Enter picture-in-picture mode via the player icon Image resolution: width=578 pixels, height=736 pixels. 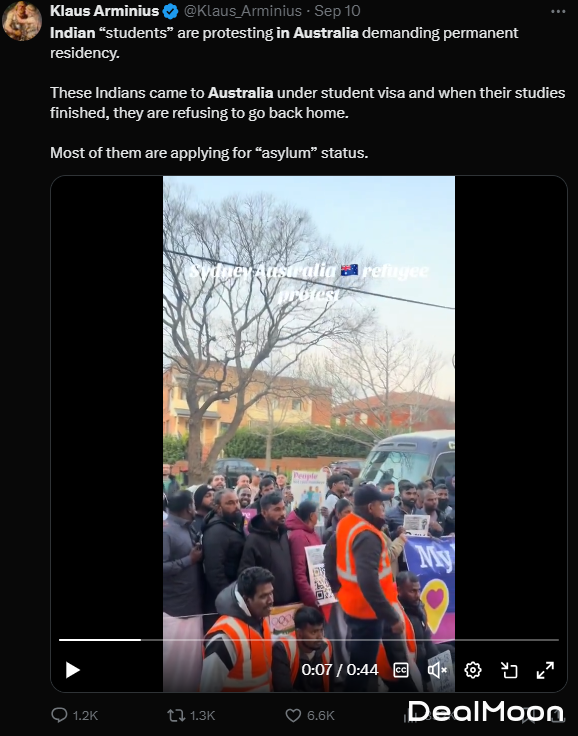click(x=509, y=670)
